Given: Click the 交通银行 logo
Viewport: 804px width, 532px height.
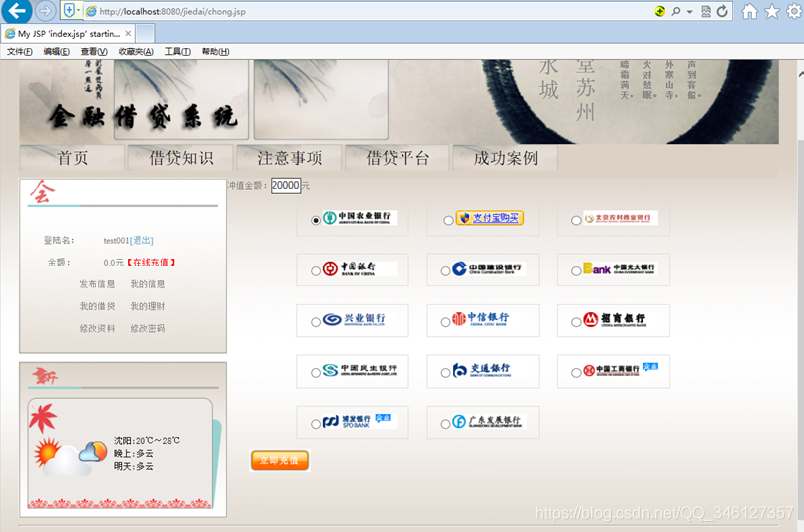Looking at the screenshot, I should 489,370.
